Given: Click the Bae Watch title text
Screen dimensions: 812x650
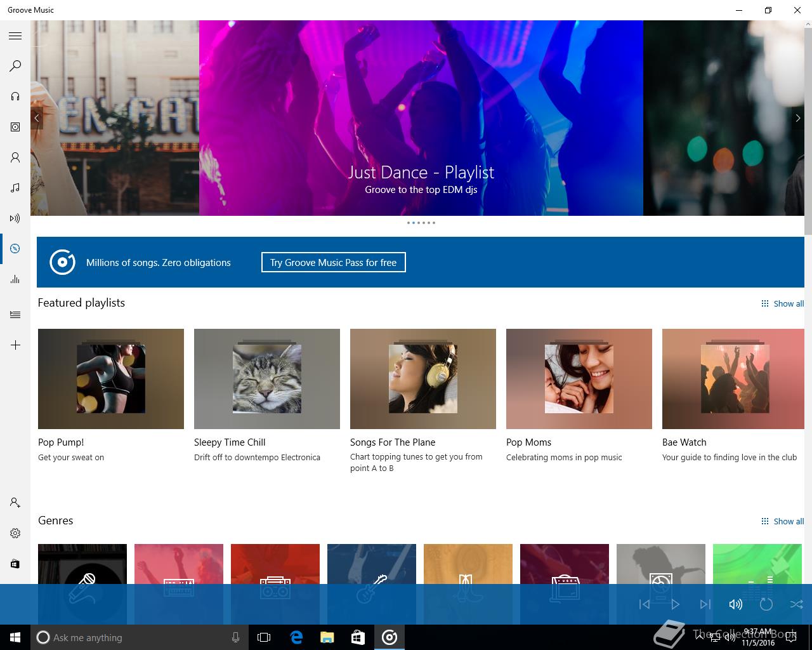Looking at the screenshot, I should (684, 442).
